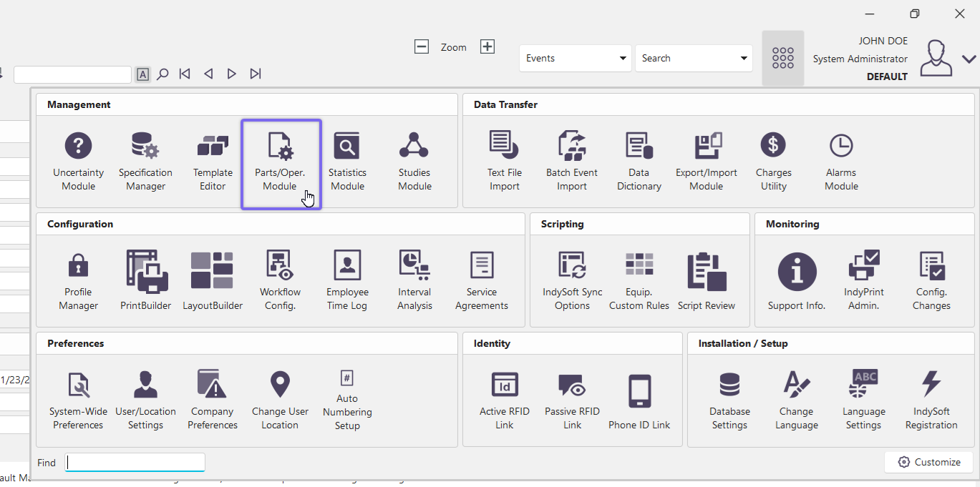Toggle the 'A' search mode button
This screenshot has width=980, height=487.
coord(143,74)
